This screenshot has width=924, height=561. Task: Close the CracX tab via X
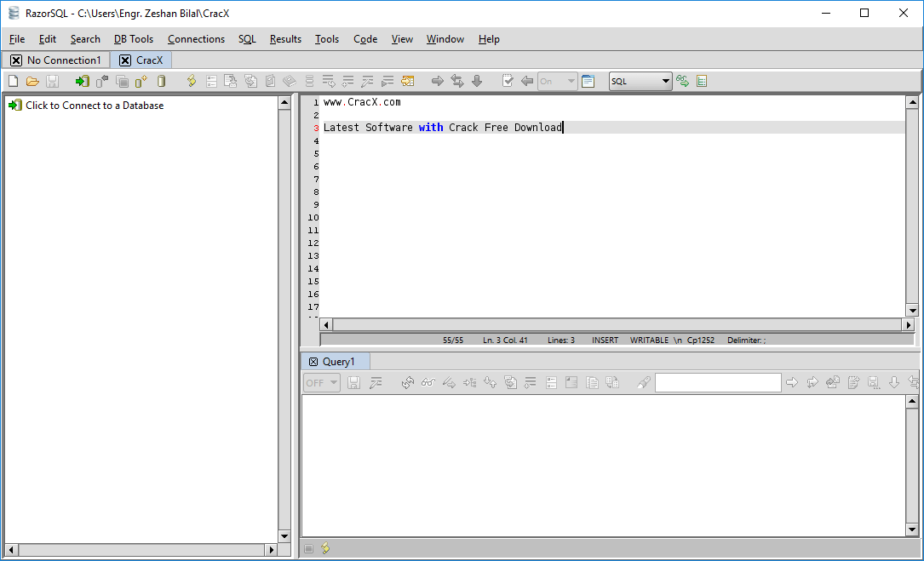pos(125,60)
